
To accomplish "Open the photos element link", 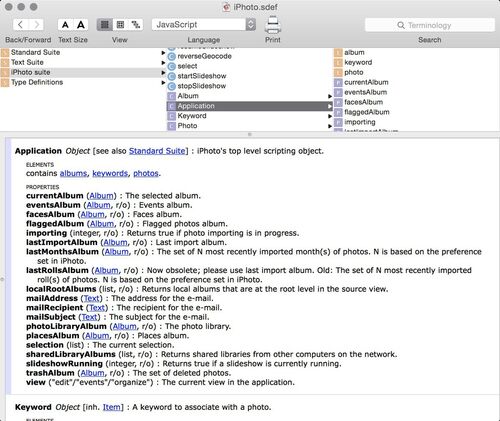I will 146,173.
